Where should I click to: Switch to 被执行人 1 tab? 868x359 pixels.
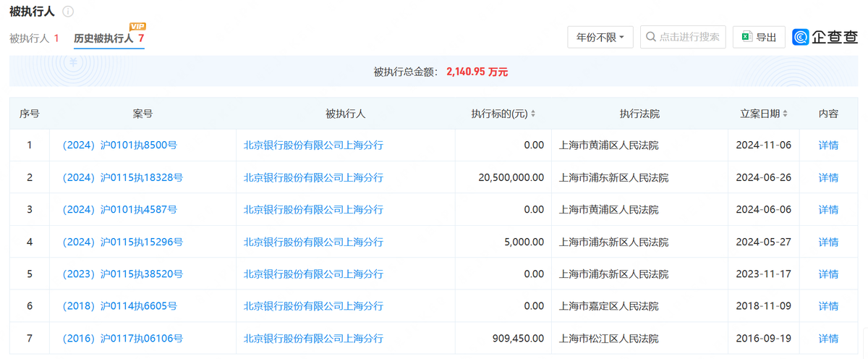coord(34,38)
